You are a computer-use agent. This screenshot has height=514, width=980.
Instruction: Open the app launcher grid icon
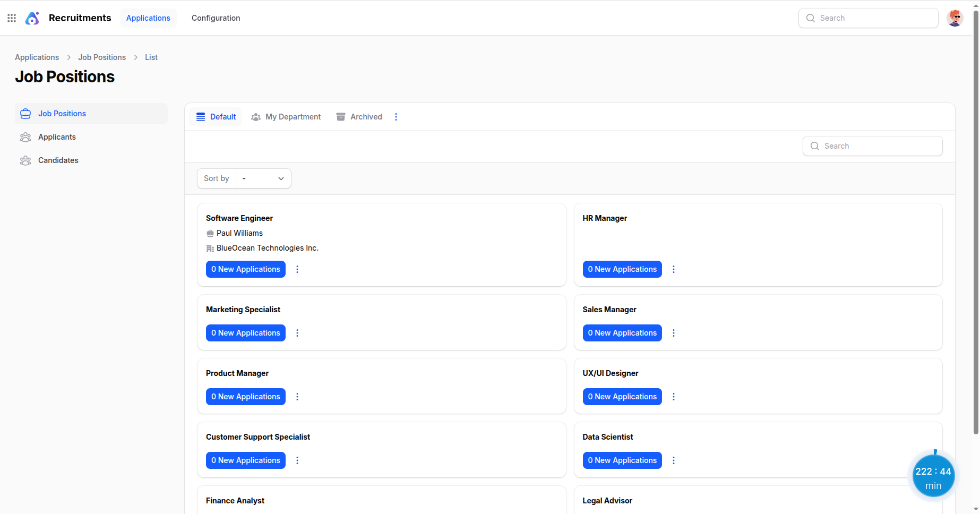point(11,18)
